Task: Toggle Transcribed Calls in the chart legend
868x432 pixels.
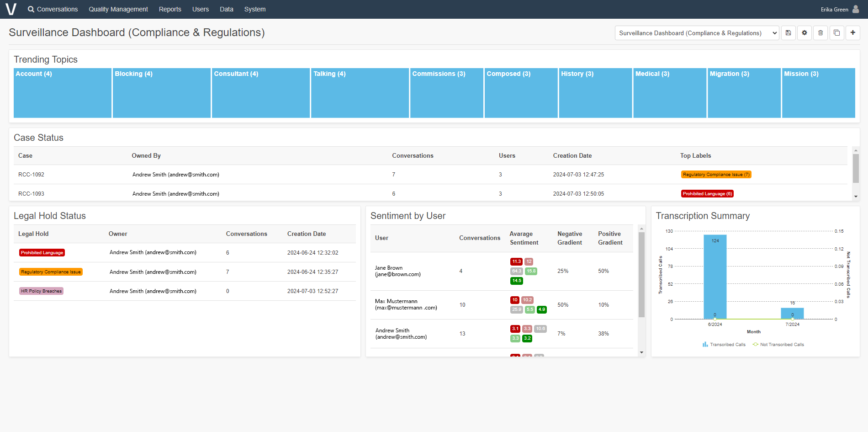Action: [724, 344]
